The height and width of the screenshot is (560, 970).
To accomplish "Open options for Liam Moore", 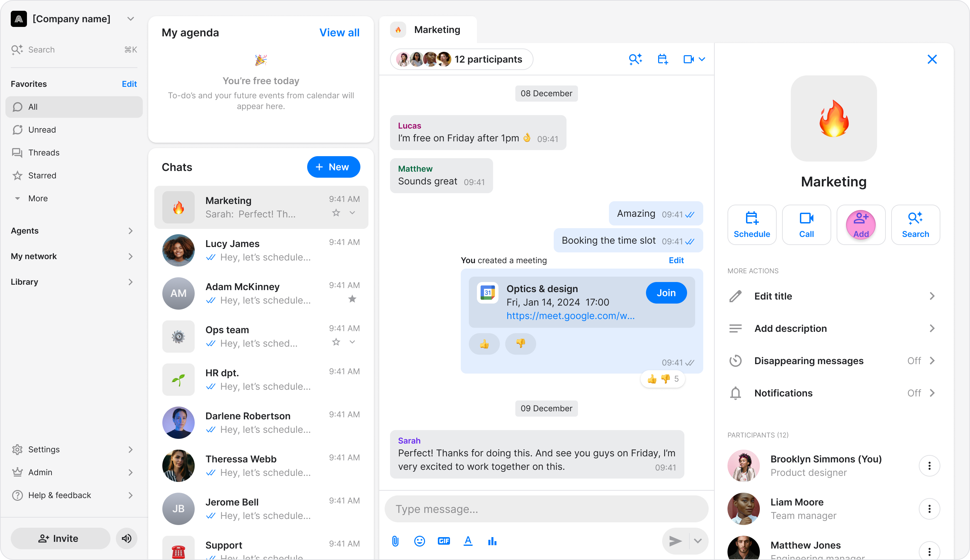I will [929, 509].
